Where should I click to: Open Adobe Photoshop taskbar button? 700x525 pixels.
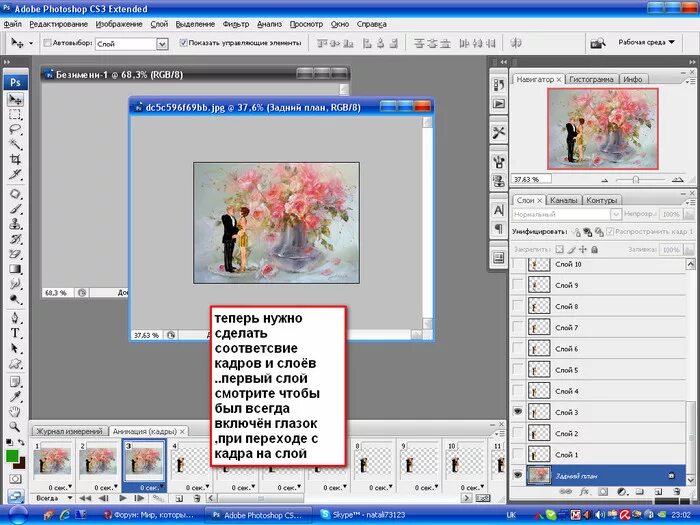258,515
